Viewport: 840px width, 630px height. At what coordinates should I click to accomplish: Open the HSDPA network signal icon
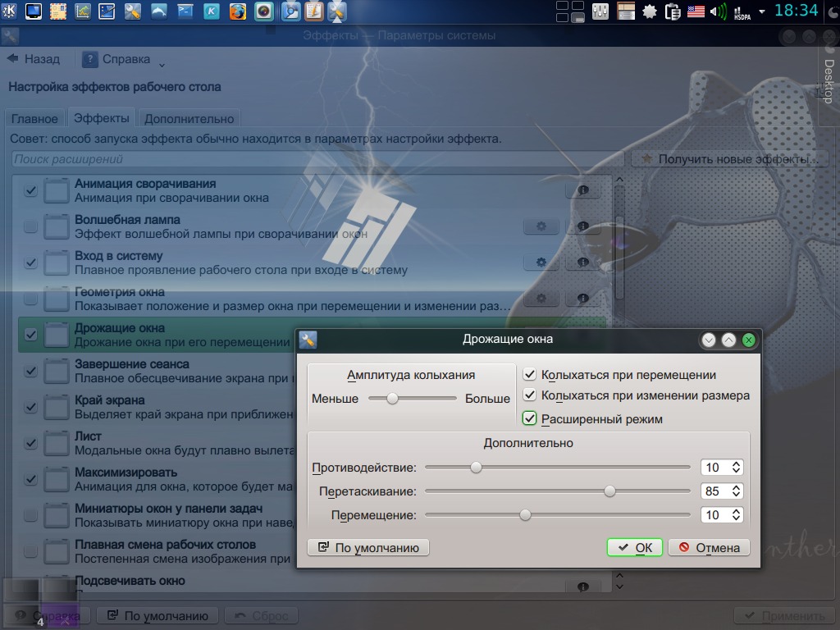pyautogui.click(x=742, y=12)
